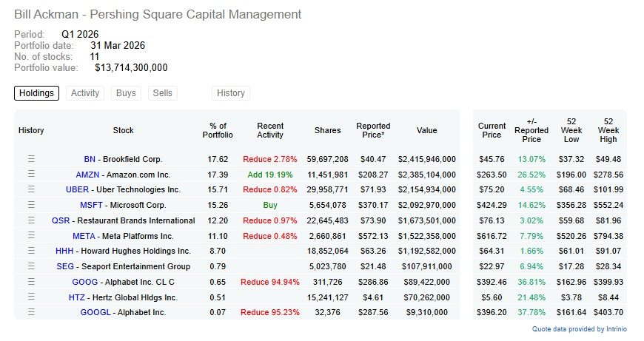Open the GOOG ticker link
Viewport: 644px width, 341px height.
pyautogui.click(x=85, y=283)
